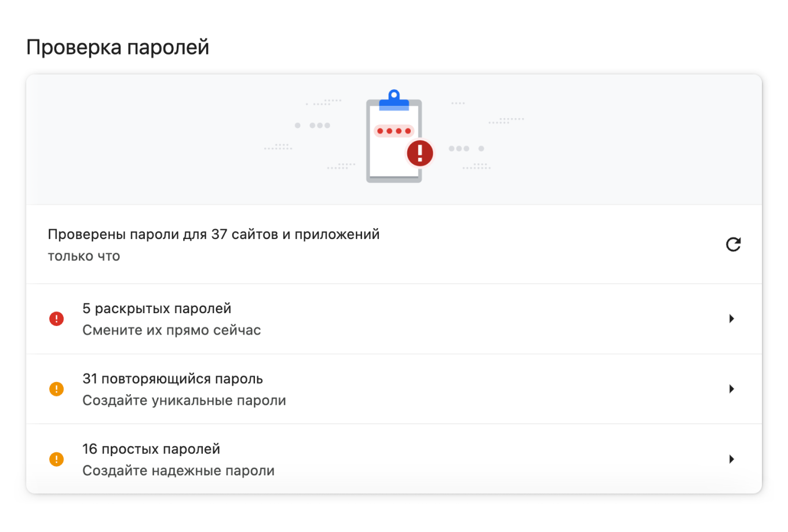Click the refresh icon to recheck passwords
Screen dimensions: 788x532
coord(734,244)
